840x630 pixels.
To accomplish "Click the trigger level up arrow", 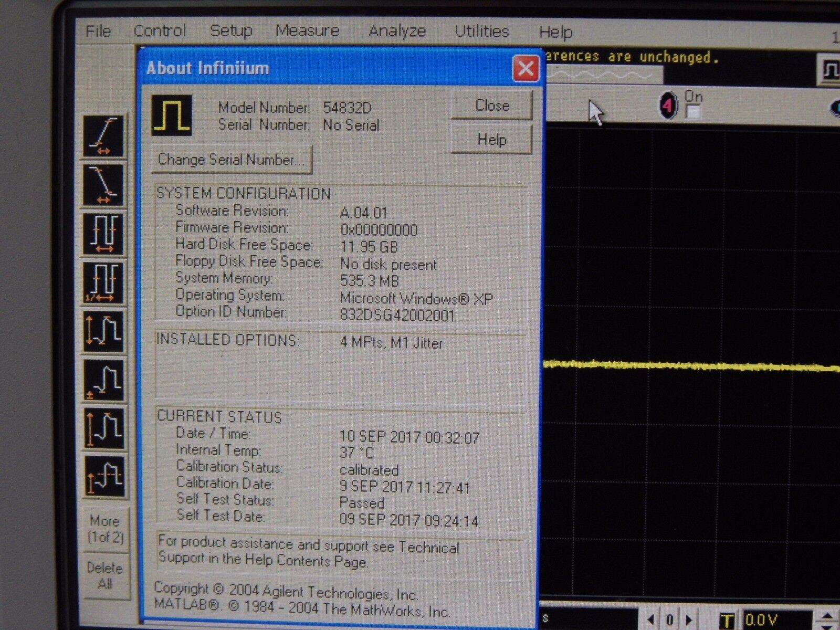I will (827, 616).
